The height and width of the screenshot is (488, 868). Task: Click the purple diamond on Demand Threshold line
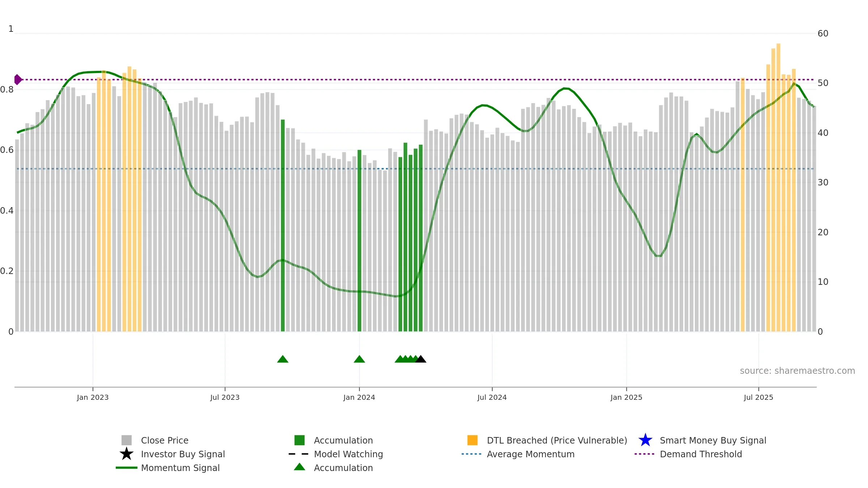coord(18,80)
